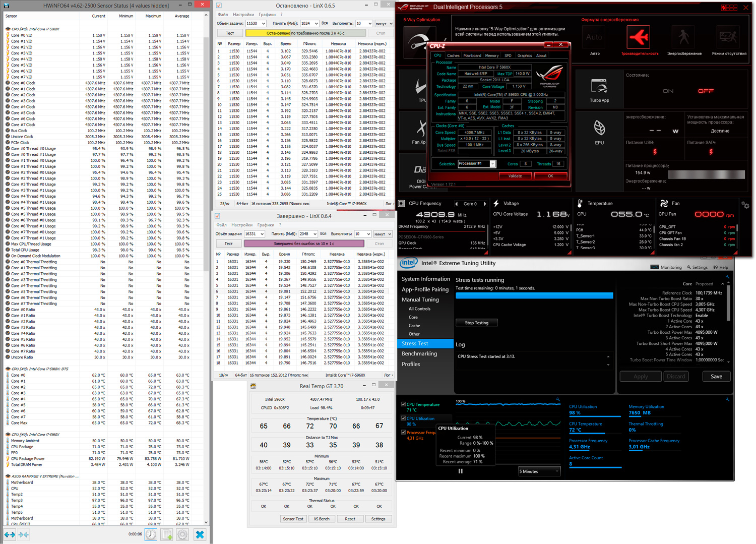Open Benchmarking section in Intel XTU
The width and height of the screenshot is (756, 544).
pyautogui.click(x=419, y=353)
